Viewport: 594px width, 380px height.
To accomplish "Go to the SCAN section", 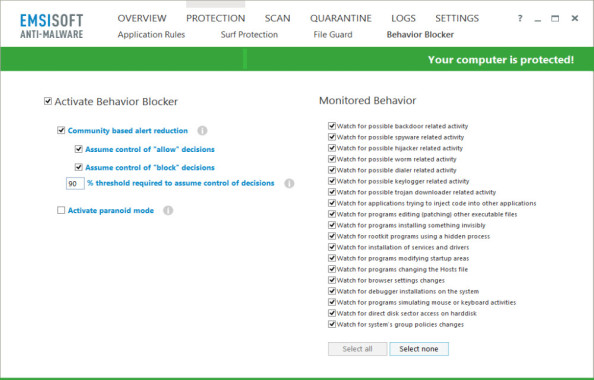I will pos(277,18).
